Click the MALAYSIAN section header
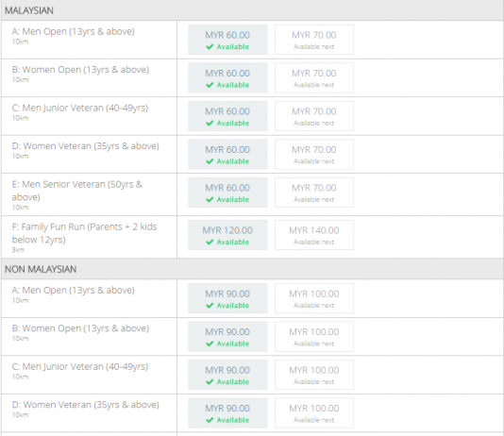The image size is (504, 436). tap(252, 10)
